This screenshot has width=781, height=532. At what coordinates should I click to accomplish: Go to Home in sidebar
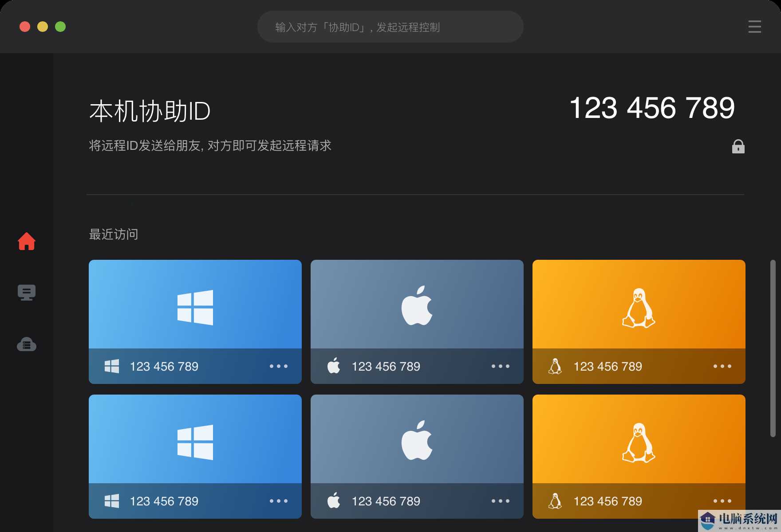point(27,241)
